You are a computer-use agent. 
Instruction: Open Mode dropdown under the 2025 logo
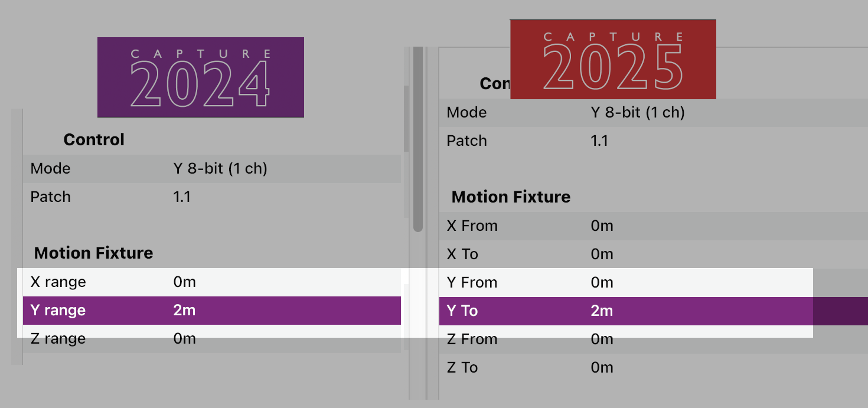click(x=638, y=112)
